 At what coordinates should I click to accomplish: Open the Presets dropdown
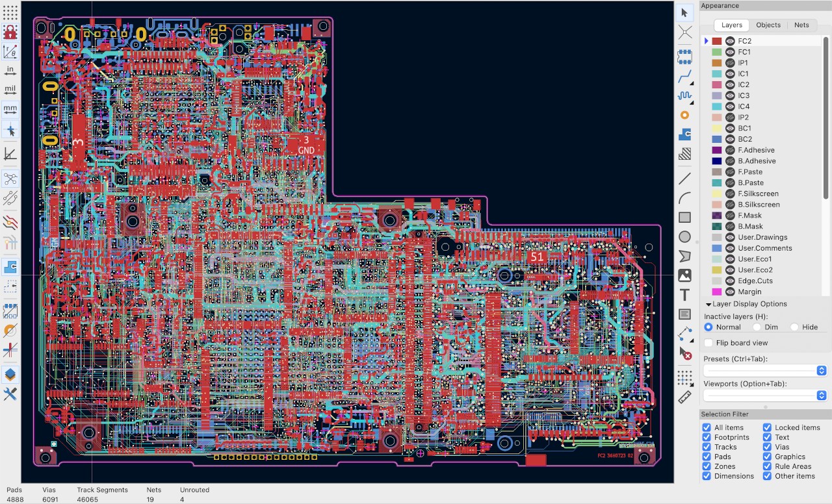764,370
